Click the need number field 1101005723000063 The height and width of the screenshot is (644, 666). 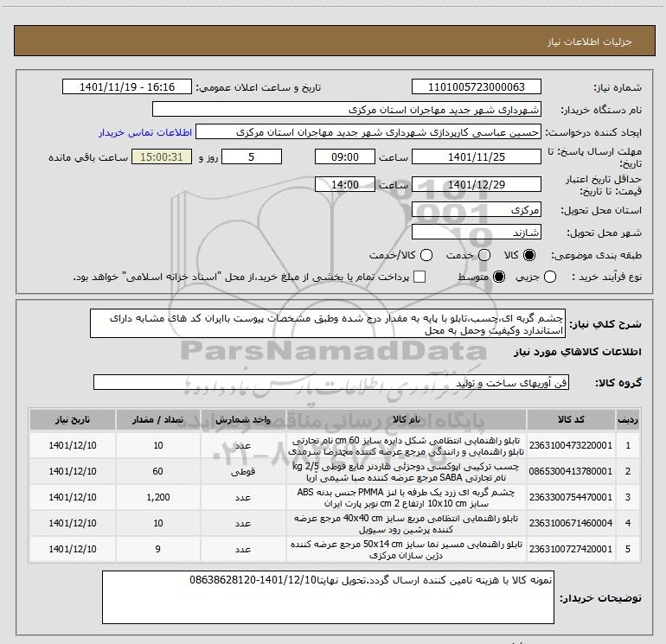(x=476, y=87)
